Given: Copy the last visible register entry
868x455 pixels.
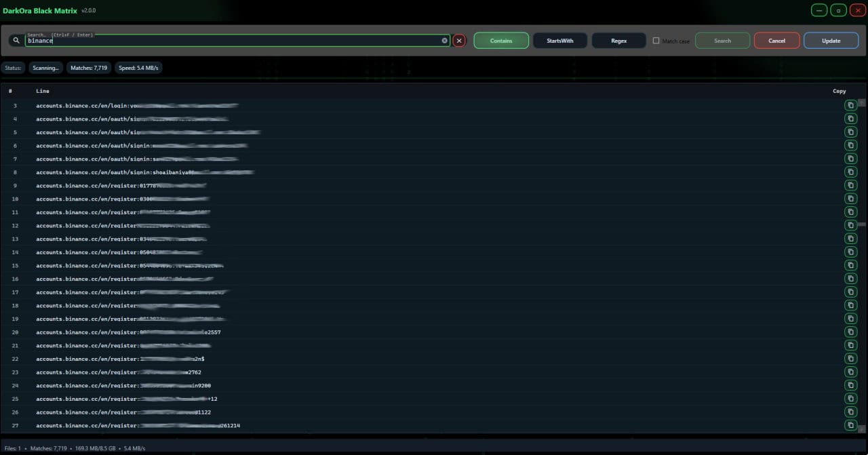Looking at the screenshot, I should [x=850, y=425].
